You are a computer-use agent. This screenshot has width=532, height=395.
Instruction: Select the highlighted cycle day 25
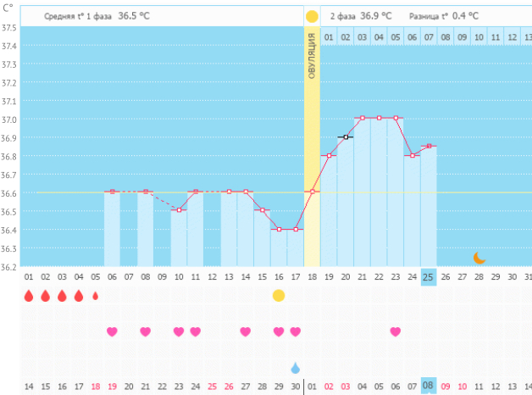point(428,277)
